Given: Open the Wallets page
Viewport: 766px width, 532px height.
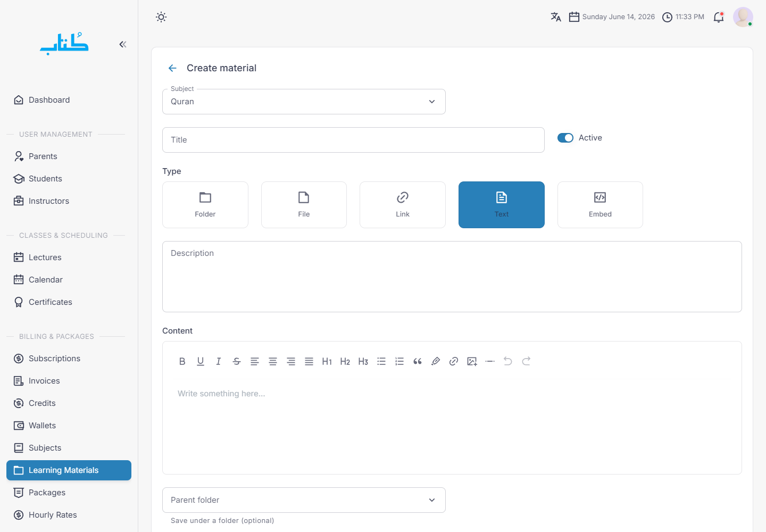Looking at the screenshot, I should 69,426.
